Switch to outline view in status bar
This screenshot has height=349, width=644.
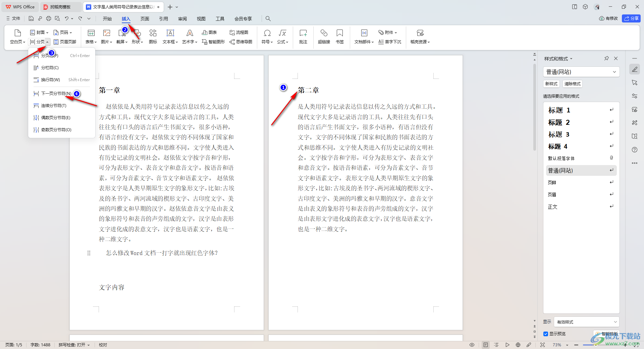click(x=496, y=345)
